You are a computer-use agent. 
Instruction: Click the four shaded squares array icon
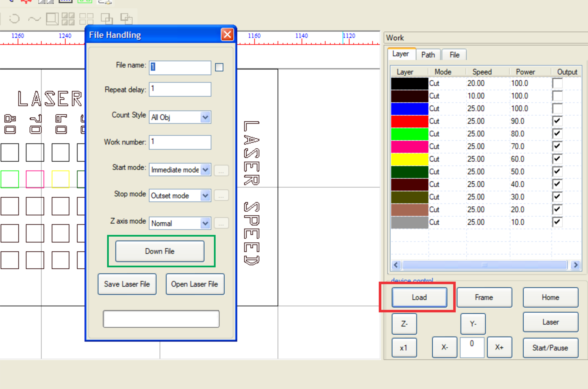(68, 19)
